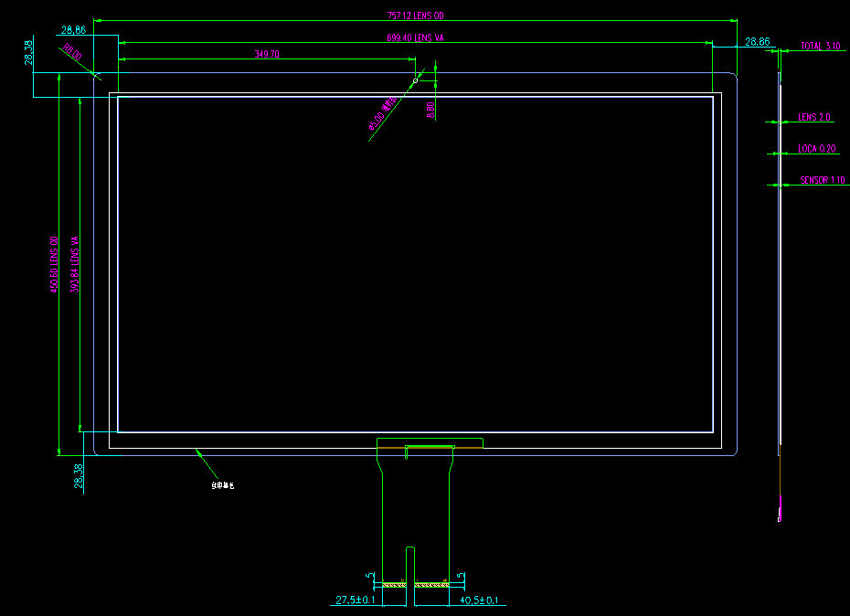The height and width of the screenshot is (616, 850).
Task: Select the "757.12 LENS OD" dimension text
Action: (415, 16)
